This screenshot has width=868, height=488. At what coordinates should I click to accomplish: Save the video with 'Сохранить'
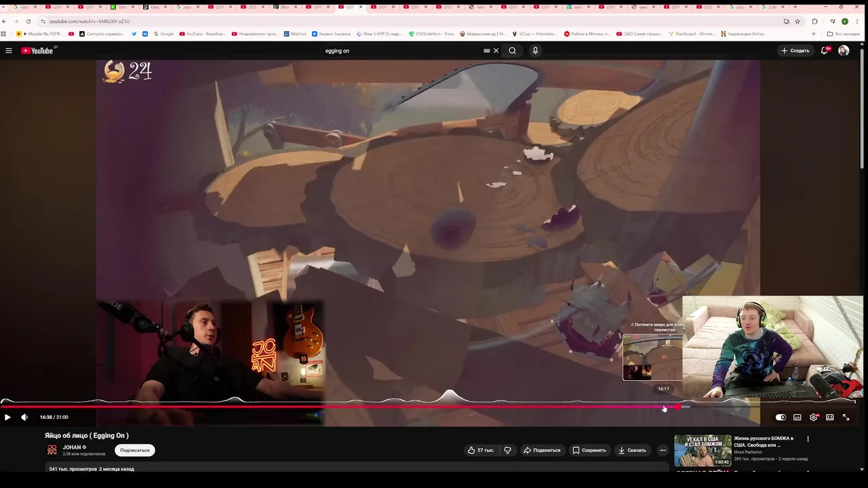click(x=589, y=450)
